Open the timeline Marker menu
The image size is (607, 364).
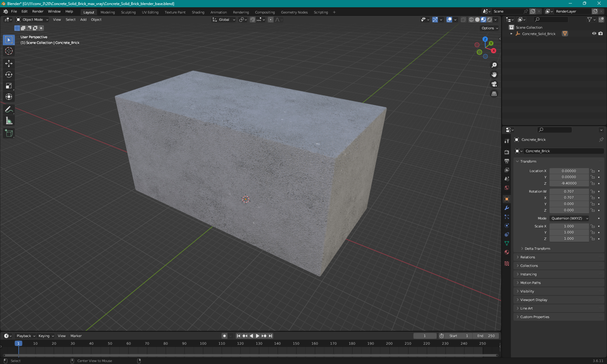tap(76, 336)
